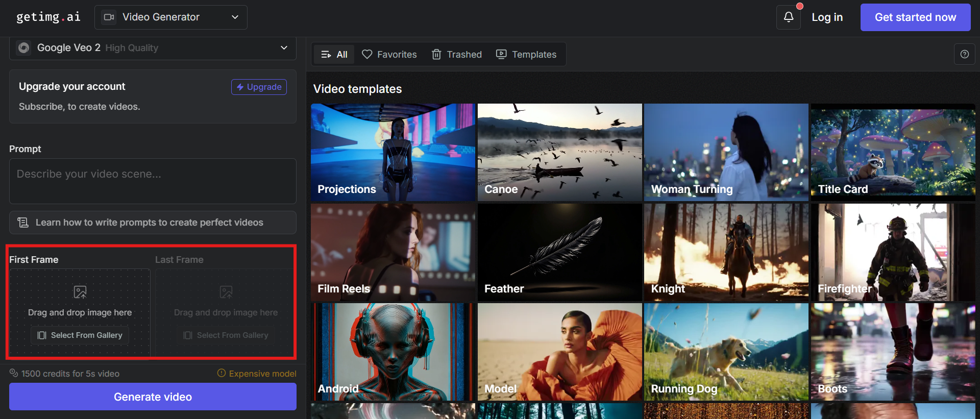The image size is (980, 419).
Task: Open the Knight video template
Action: [726, 253]
